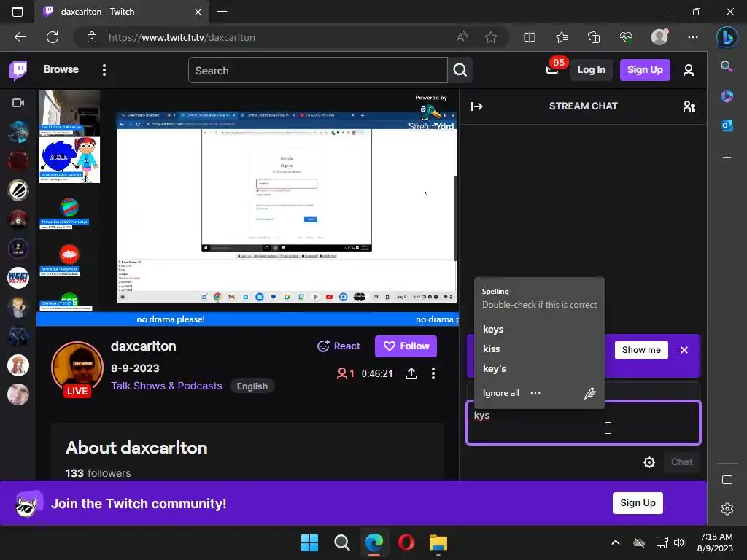Click the Edge sidebar search icon
This screenshot has width=747, height=560.
(x=727, y=66)
